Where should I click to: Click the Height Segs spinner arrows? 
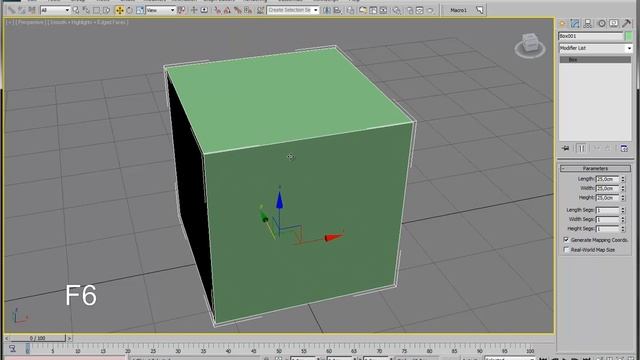click(x=623, y=229)
